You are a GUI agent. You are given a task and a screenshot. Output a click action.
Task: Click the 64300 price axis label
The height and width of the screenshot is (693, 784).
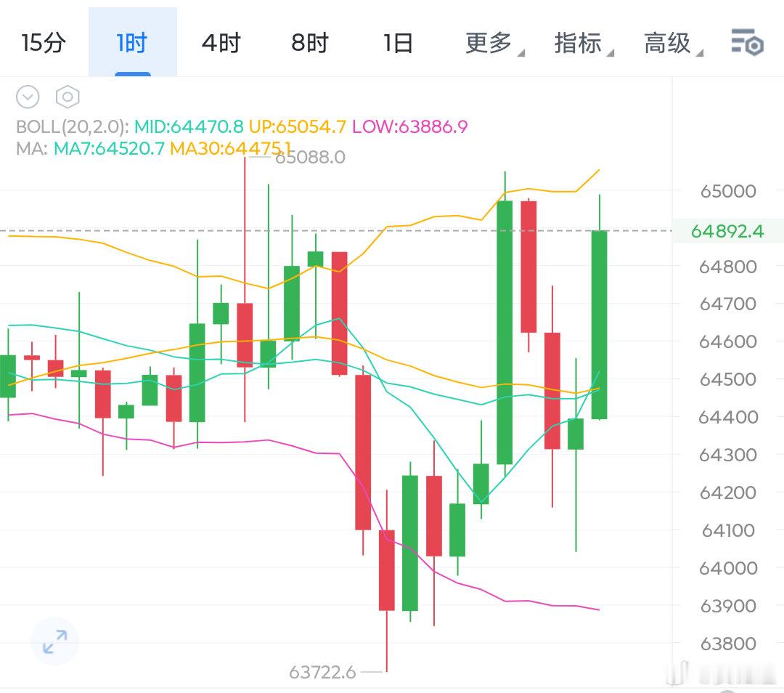728,455
